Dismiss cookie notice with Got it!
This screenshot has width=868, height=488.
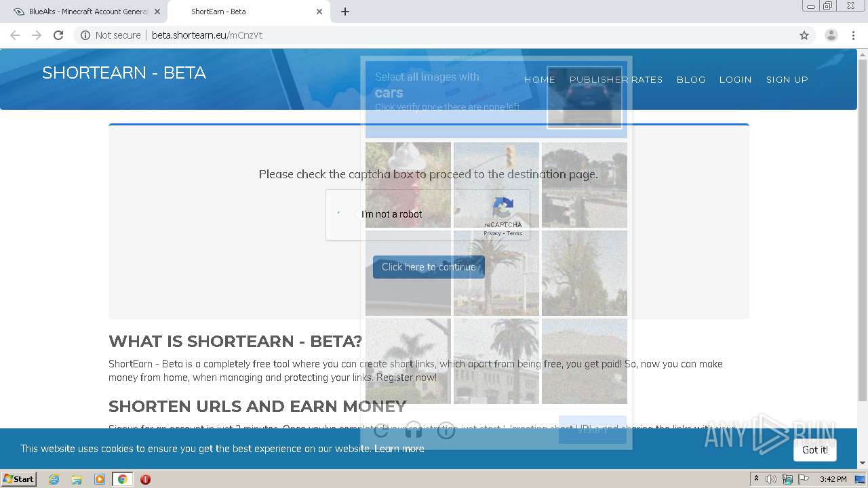[815, 449]
